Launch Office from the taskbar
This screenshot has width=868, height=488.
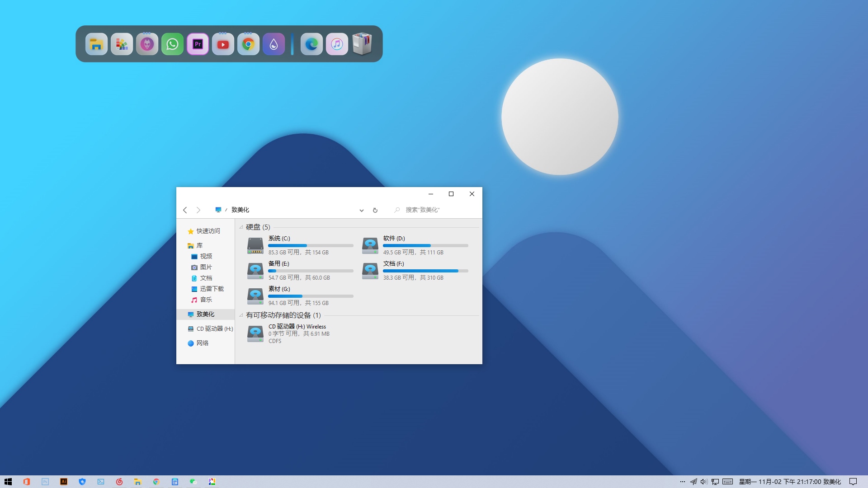click(27, 482)
